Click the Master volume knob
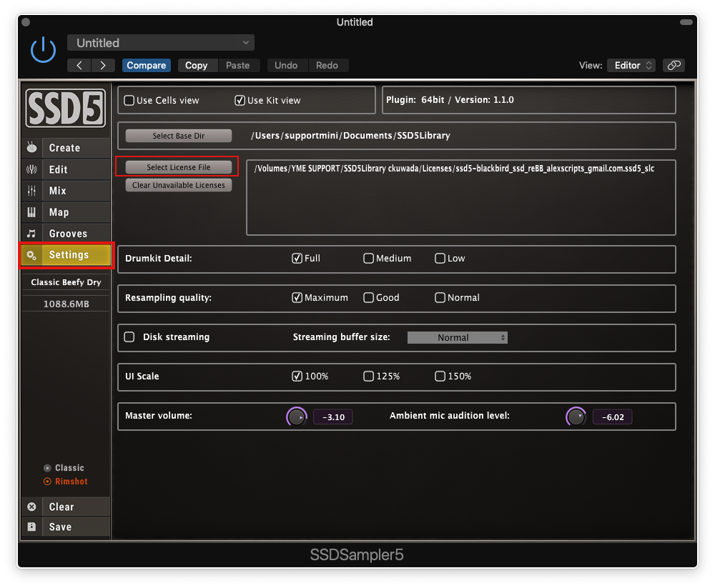This screenshot has height=588, width=715. [295, 417]
